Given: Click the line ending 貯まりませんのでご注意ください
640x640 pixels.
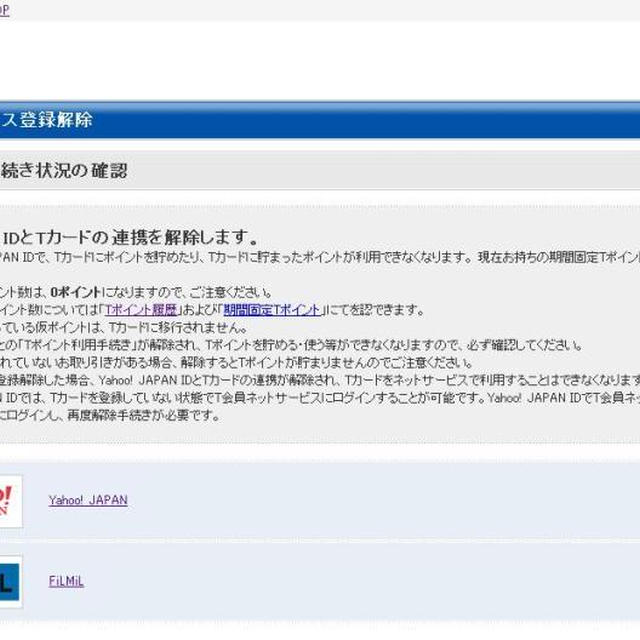Looking at the screenshot, I should (x=236, y=363).
